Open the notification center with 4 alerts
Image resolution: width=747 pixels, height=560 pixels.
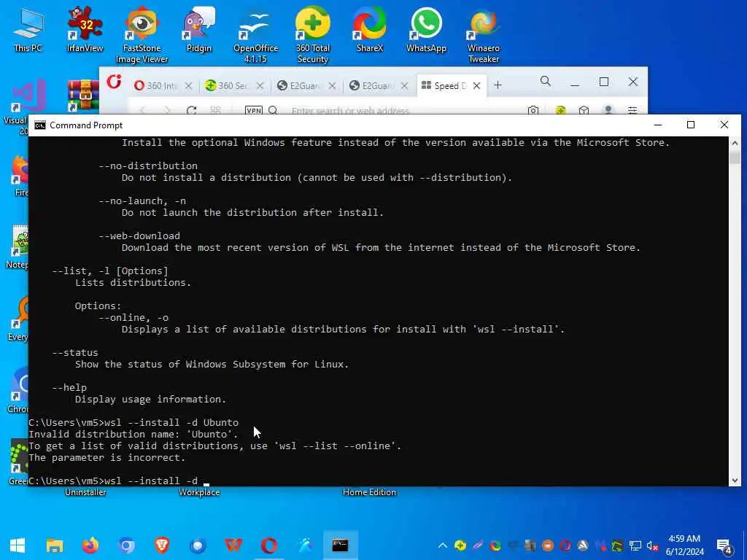tap(724, 546)
